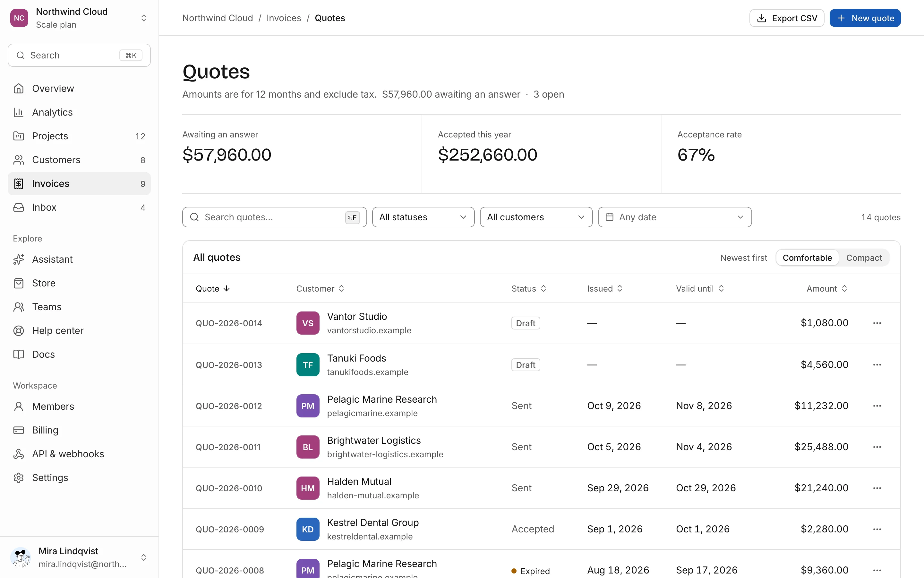
Task: Launch the Assistant from Explore section
Action: 79,259
